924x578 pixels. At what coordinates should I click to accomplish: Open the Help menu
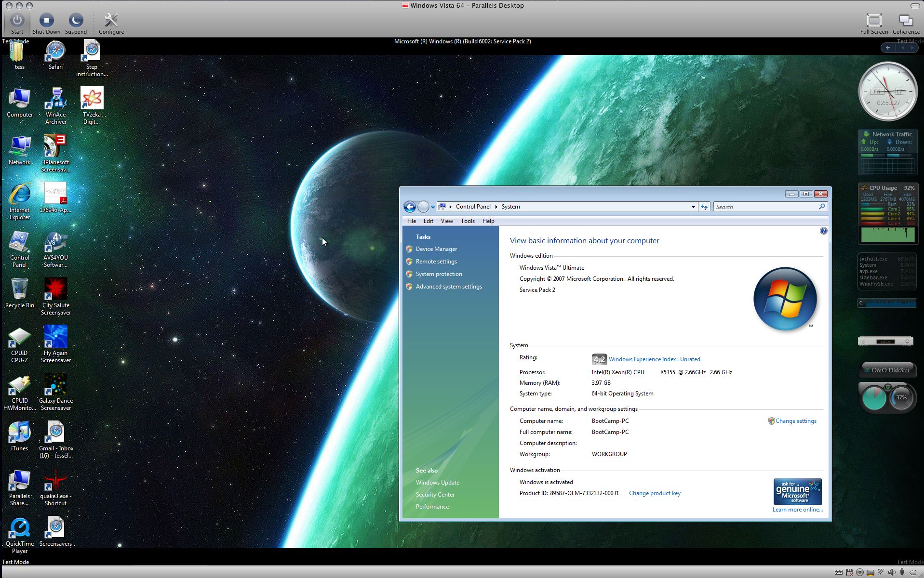(x=488, y=221)
